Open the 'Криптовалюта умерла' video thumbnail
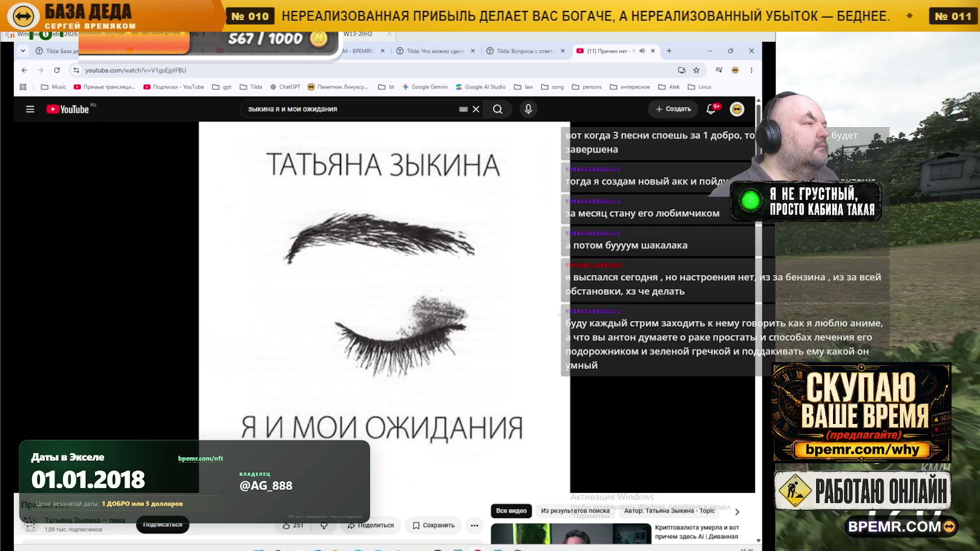The image size is (980, 551). 571,534
